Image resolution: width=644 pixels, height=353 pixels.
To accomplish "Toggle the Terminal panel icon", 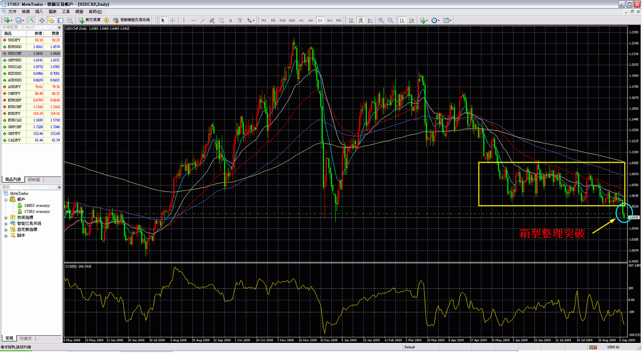I will click(x=60, y=20).
